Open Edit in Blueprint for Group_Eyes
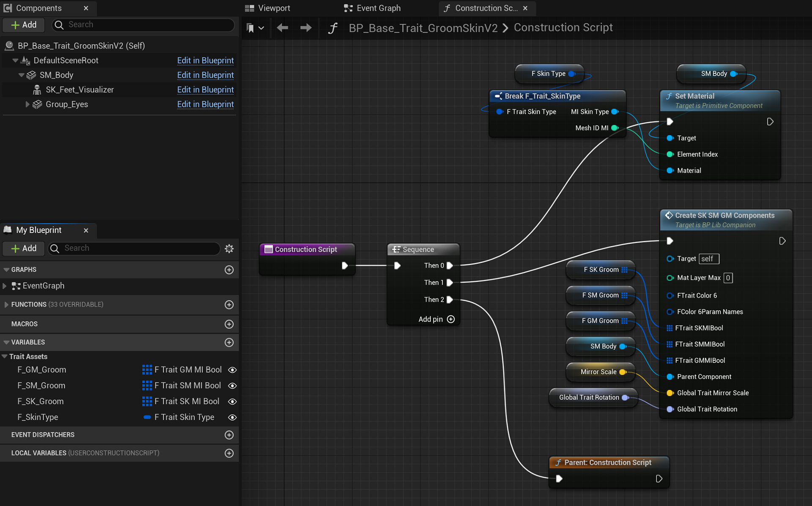The image size is (812, 506). [205, 104]
